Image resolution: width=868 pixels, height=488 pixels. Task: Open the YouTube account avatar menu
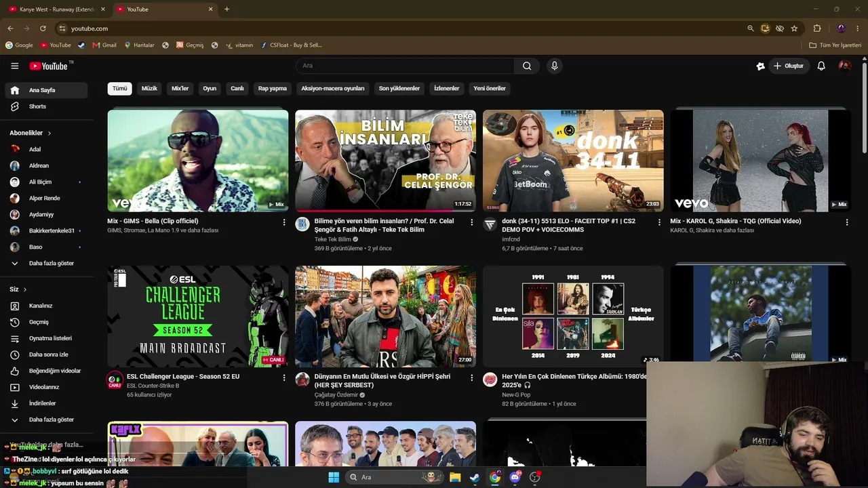coord(845,66)
